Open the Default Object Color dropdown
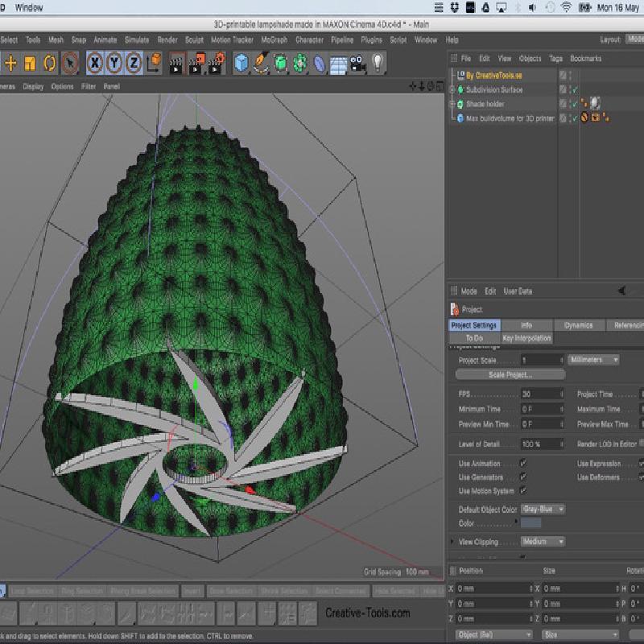This screenshot has height=644, width=644. [x=543, y=509]
